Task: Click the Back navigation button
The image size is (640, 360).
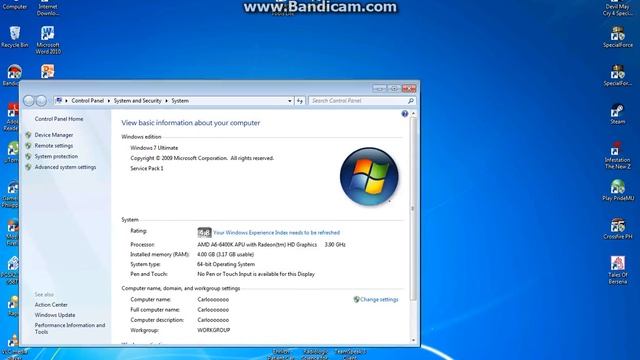Action: (29, 100)
